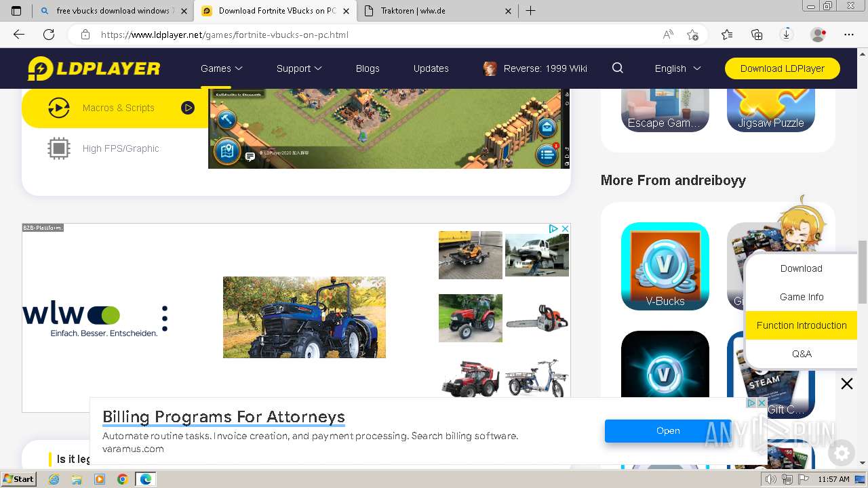
Task: Click the address bar URL
Action: [224, 35]
